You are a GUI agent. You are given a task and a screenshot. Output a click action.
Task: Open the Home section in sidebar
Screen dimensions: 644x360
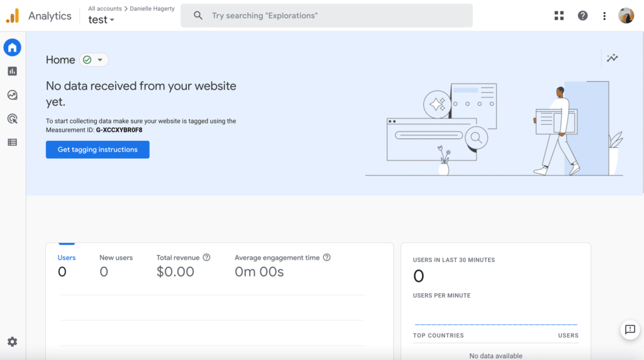(x=13, y=48)
